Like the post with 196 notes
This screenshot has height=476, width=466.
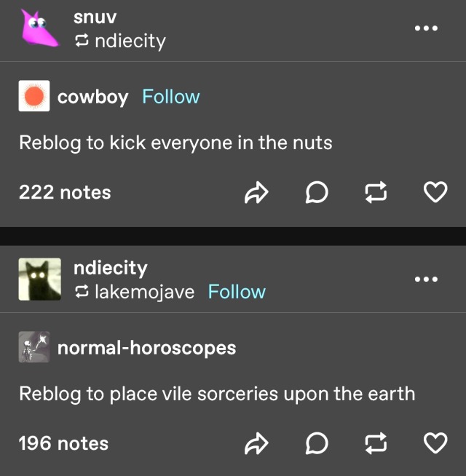click(435, 443)
